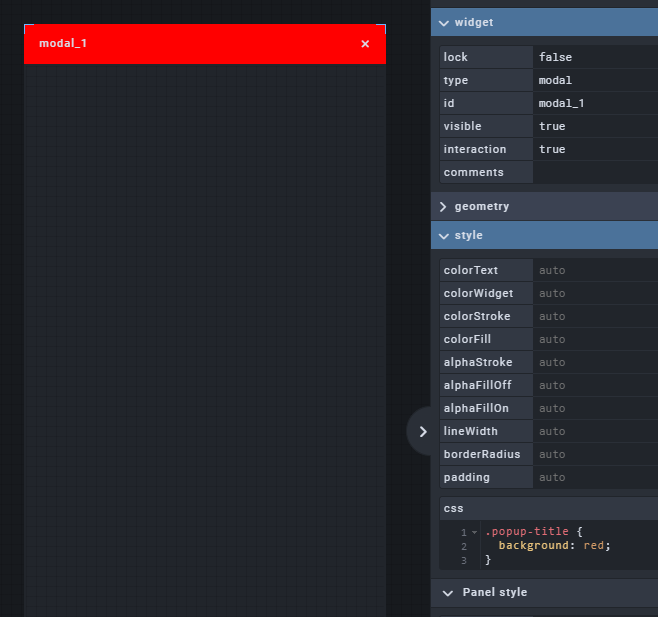The image size is (658, 617).
Task: Collapse the widget section chevron
Action: (x=444, y=23)
